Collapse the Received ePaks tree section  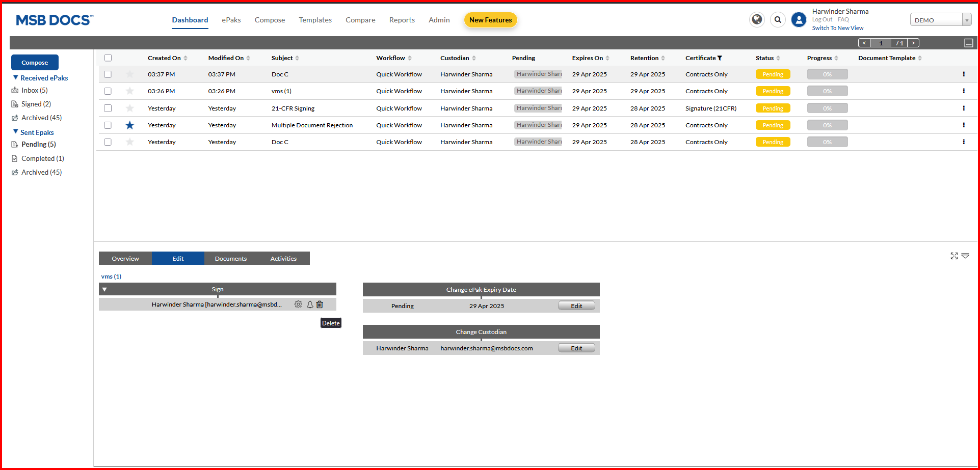click(x=15, y=78)
